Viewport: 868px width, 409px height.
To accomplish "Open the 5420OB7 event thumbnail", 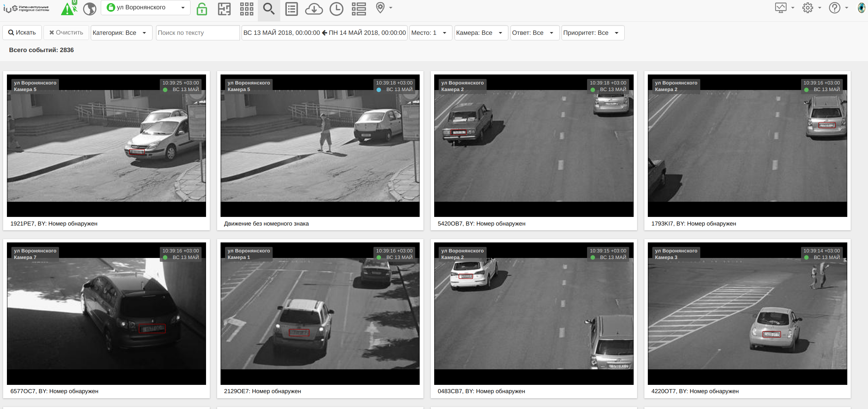I will pos(534,146).
